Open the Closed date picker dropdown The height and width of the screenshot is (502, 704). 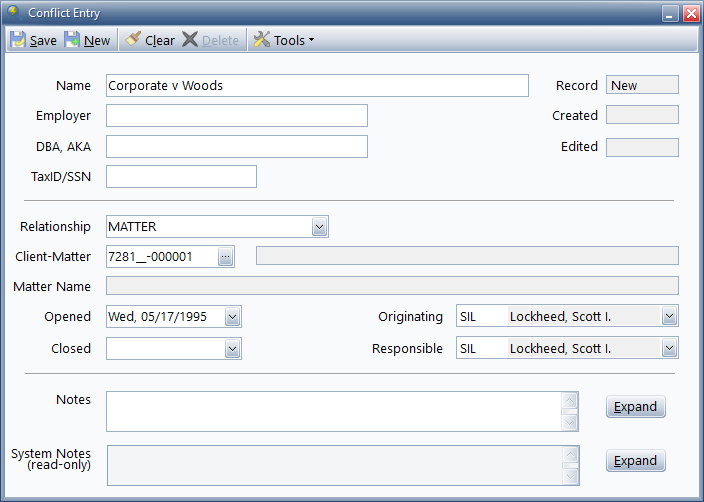pyautogui.click(x=232, y=349)
